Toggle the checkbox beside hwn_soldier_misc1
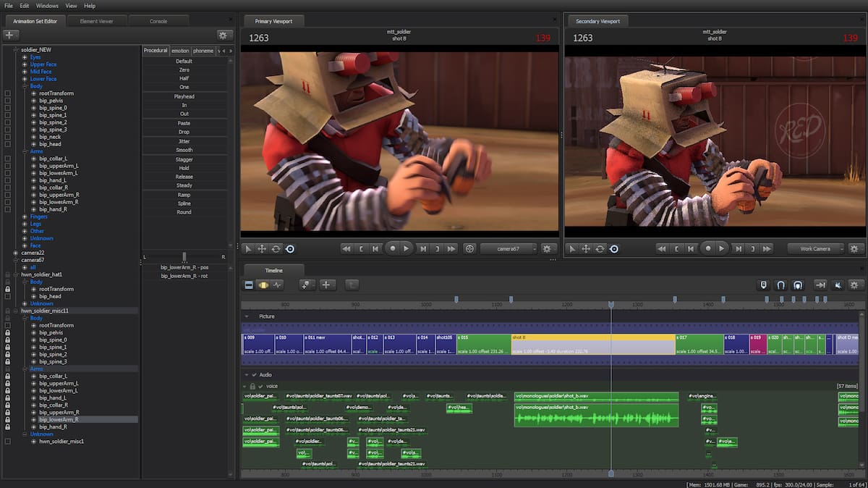The image size is (868, 488). click(8, 441)
